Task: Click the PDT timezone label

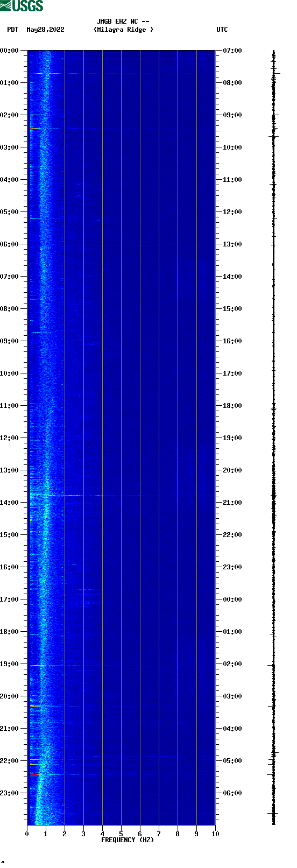Action: [x=13, y=30]
